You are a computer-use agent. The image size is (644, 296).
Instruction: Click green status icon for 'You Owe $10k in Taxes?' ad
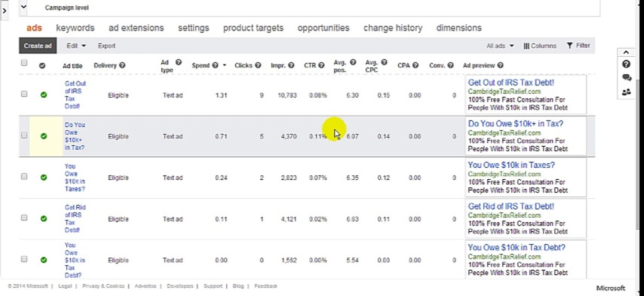44,178
